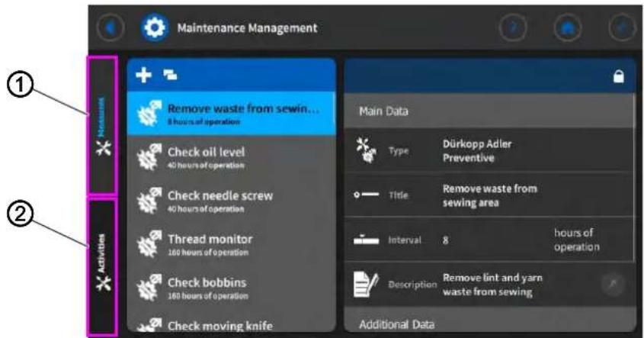The height and width of the screenshot is (338, 644).
Task: Click the gear icon beside Check needle screw
Action: 149,201
